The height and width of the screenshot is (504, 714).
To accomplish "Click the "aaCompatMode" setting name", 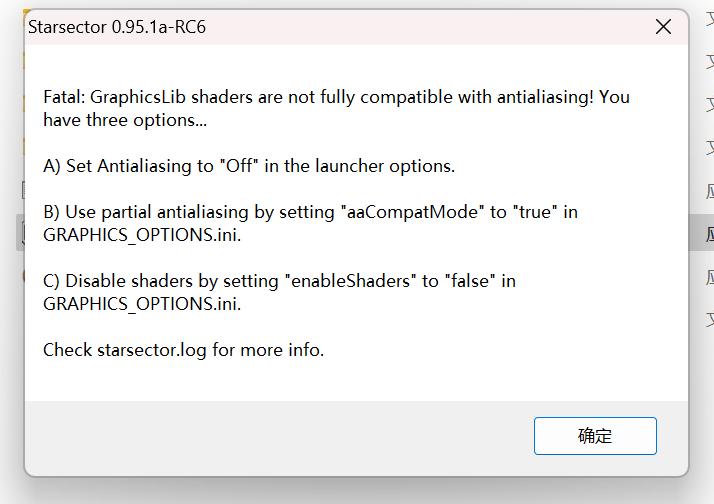I will 413,212.
